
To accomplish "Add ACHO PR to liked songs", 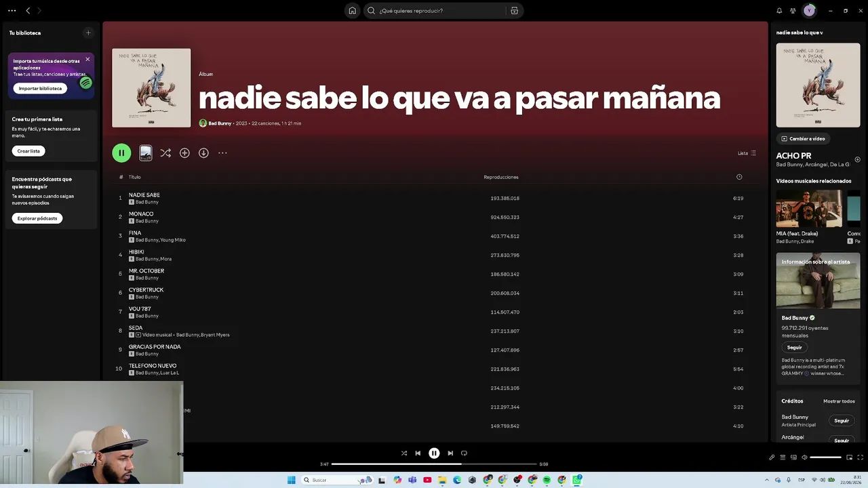I will point(857,160).
